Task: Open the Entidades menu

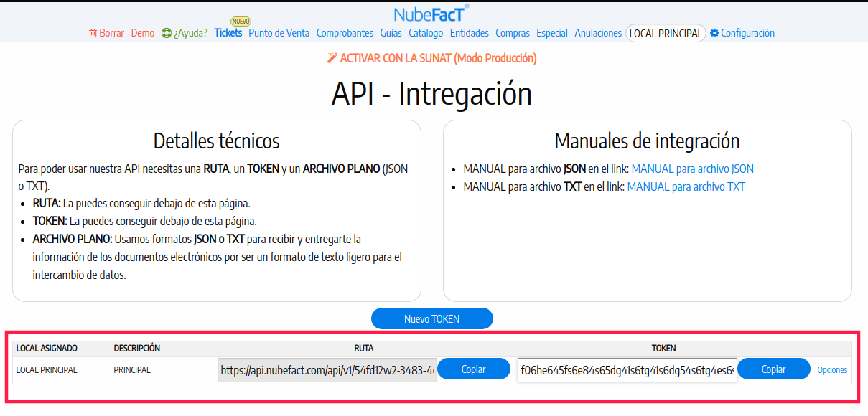Action: tap(470, 33)
